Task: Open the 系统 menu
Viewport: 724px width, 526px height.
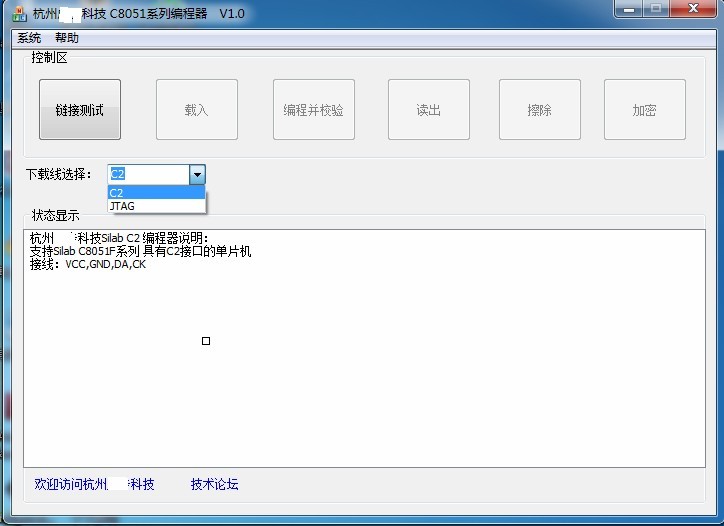Action: coord(29,38)
